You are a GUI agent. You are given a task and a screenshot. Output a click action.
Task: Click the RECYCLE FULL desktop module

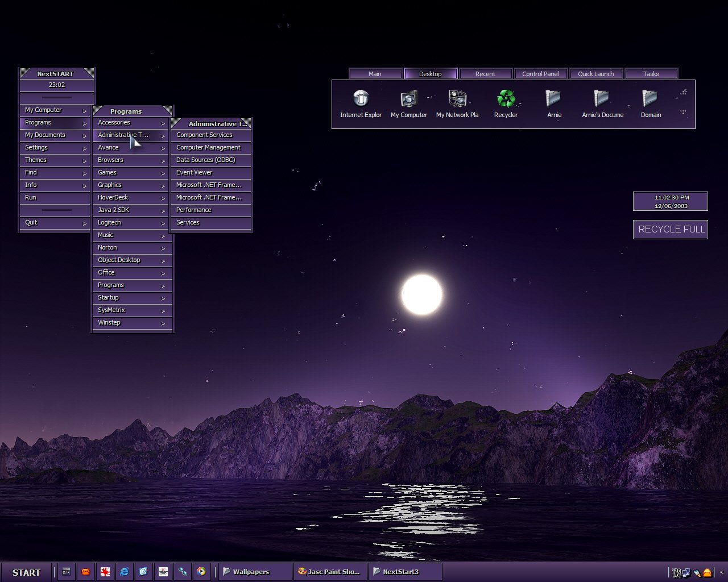671,230
